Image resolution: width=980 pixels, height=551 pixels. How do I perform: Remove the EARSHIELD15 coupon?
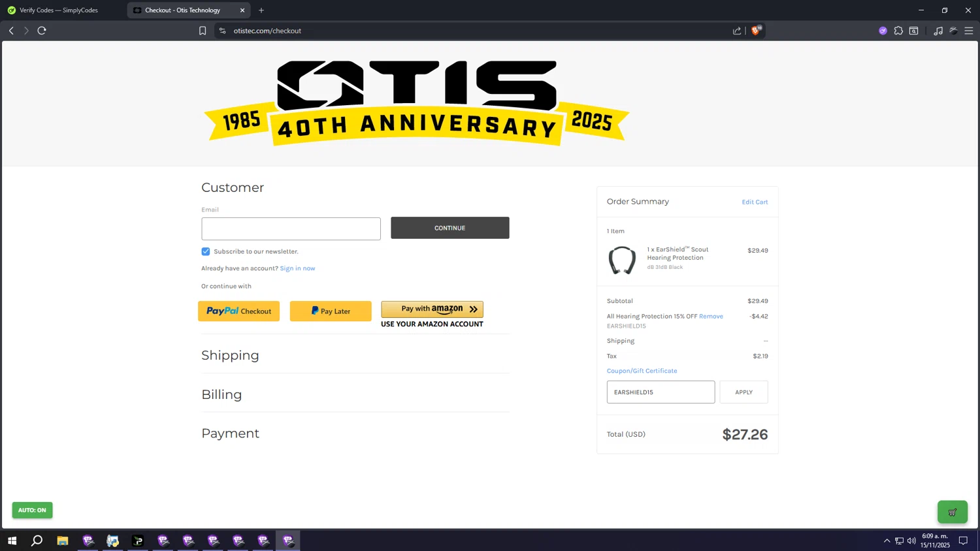coord(711,316)
